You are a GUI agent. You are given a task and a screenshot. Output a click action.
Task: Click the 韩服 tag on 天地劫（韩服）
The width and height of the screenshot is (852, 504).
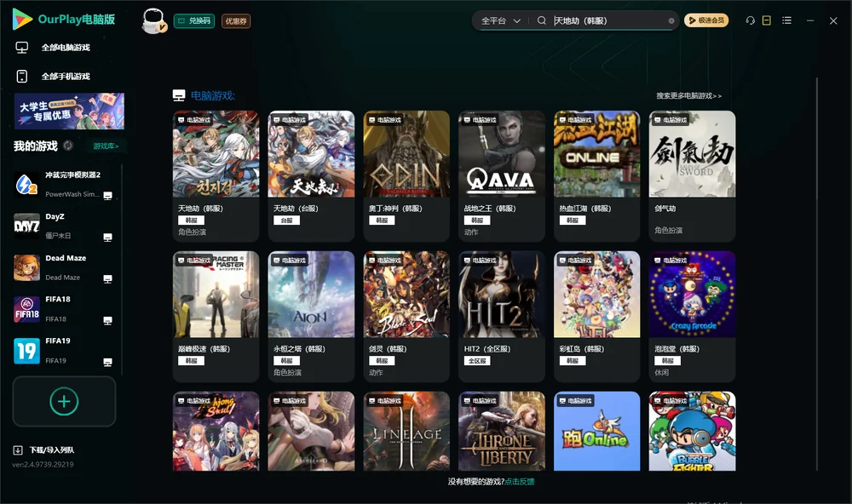191,220
